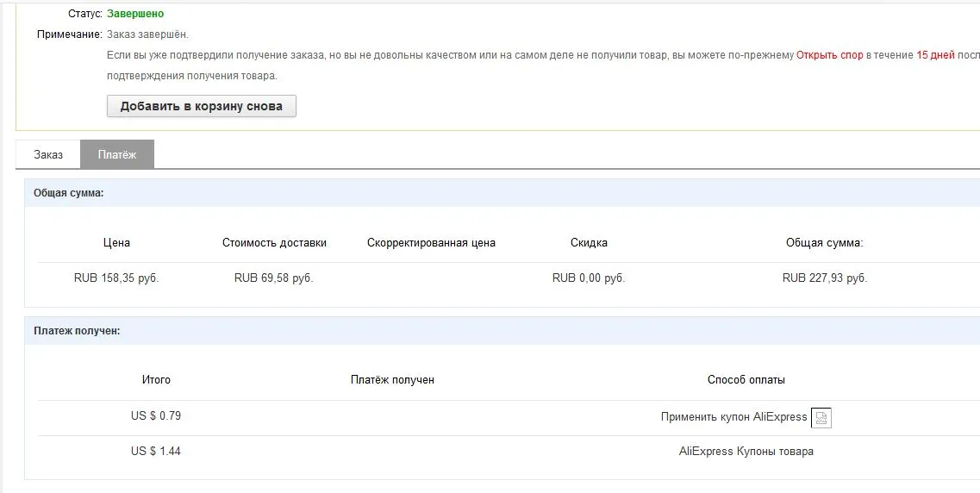Select total 'RUB 227,93 руб.'
The width and height of the screenshot is (980, 493).
click(x=825, y=278)
